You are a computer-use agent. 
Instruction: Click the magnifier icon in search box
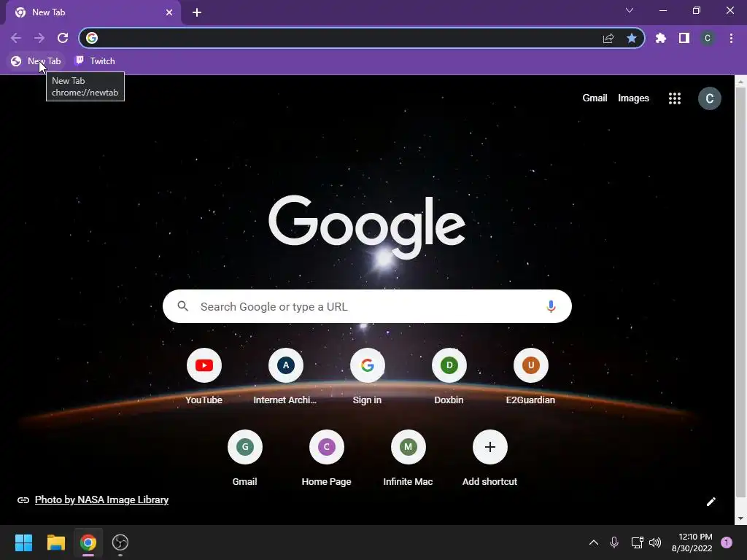click(x=183, y=306)
